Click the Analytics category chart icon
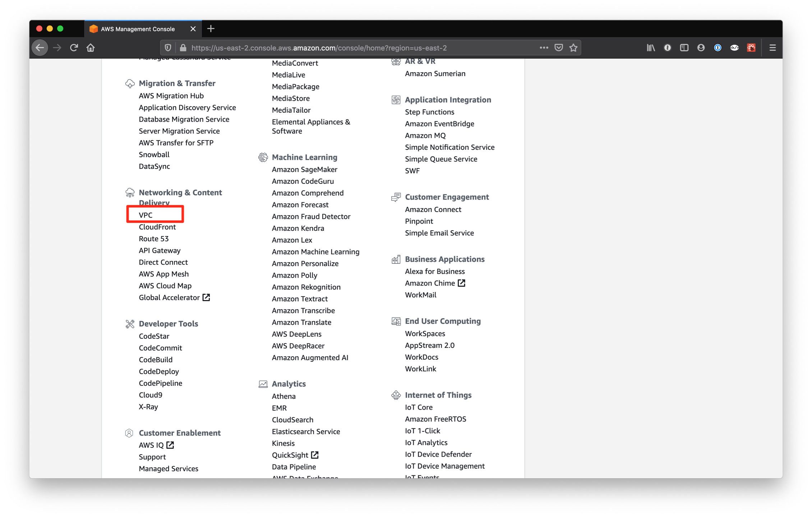The width and height of the screenshot is (812, 517). click(263, 384)
